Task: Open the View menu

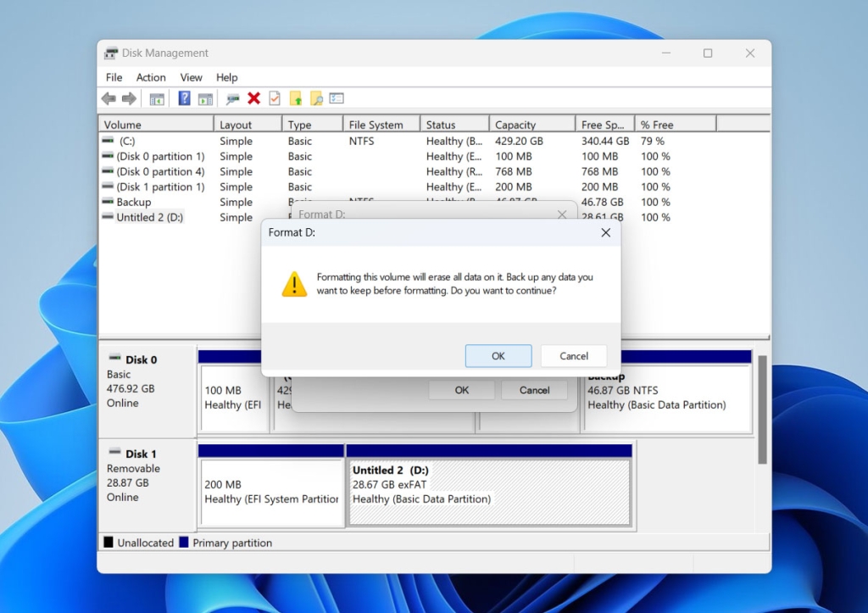Action: pos(191,77)
